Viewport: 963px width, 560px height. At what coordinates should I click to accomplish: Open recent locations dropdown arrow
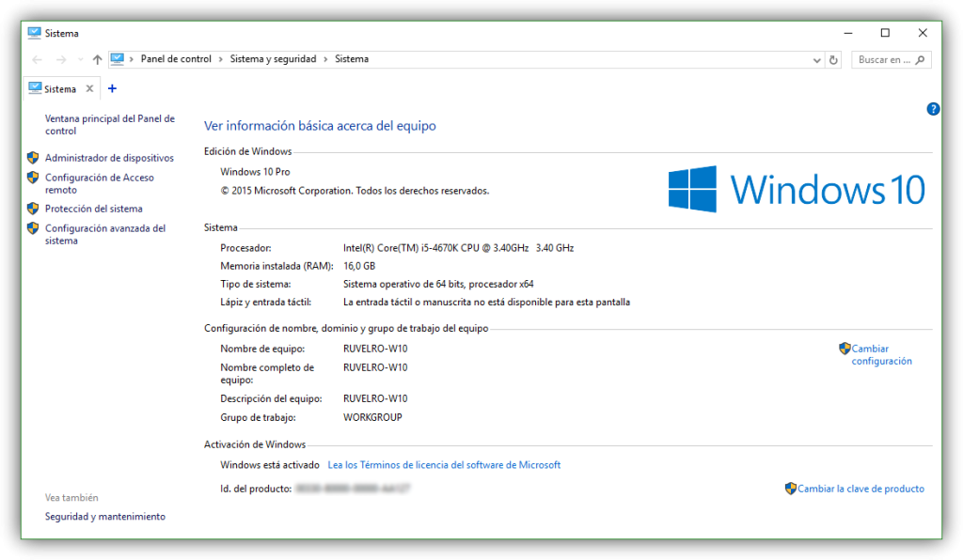[x=81, y=59]
